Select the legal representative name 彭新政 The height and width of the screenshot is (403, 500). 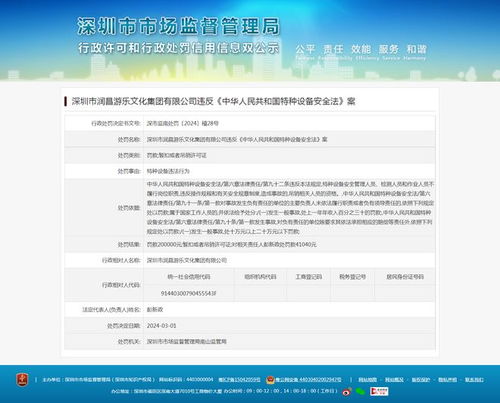(x=155, y=310)
